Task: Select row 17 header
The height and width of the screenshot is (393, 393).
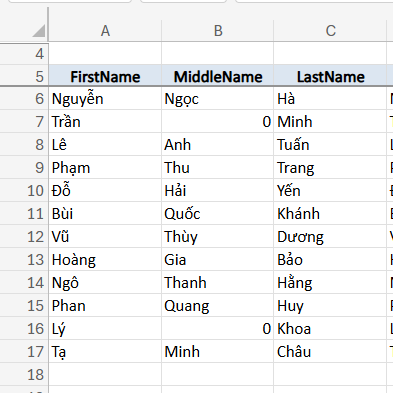Action: pyautogui.click(x=24, y=352)
